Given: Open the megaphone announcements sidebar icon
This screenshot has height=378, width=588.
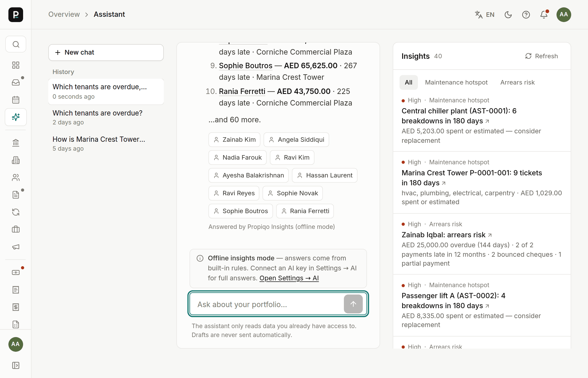Looking at the screenshot, I should [16, 247].
